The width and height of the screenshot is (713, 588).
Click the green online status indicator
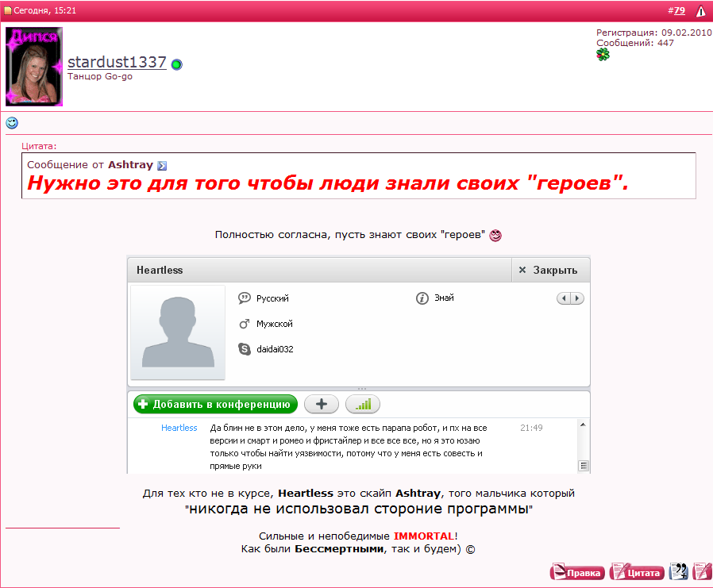177,64
